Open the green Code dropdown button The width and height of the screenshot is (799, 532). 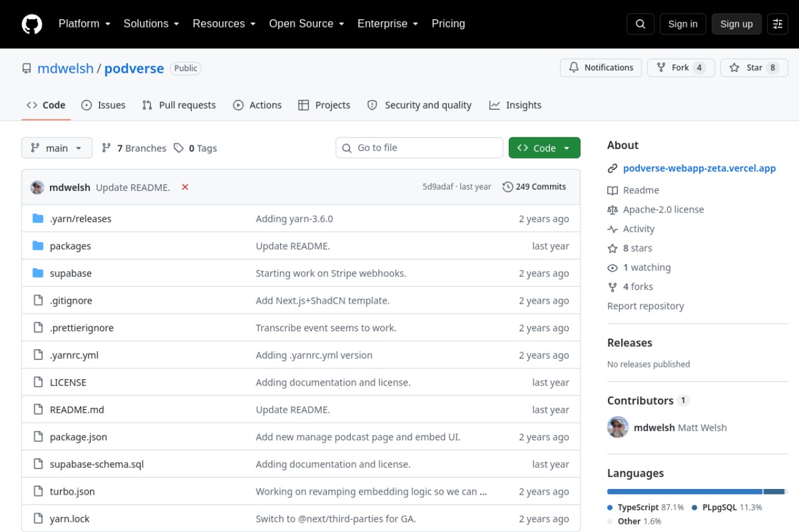[x=544, y=148]
